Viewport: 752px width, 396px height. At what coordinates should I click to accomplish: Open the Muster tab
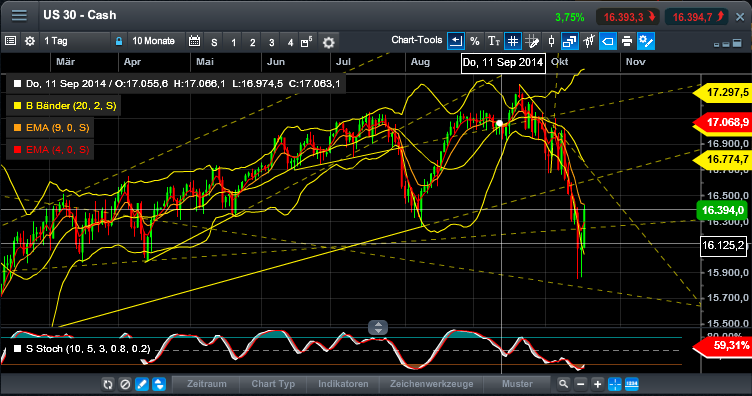[x=517, y=384]
